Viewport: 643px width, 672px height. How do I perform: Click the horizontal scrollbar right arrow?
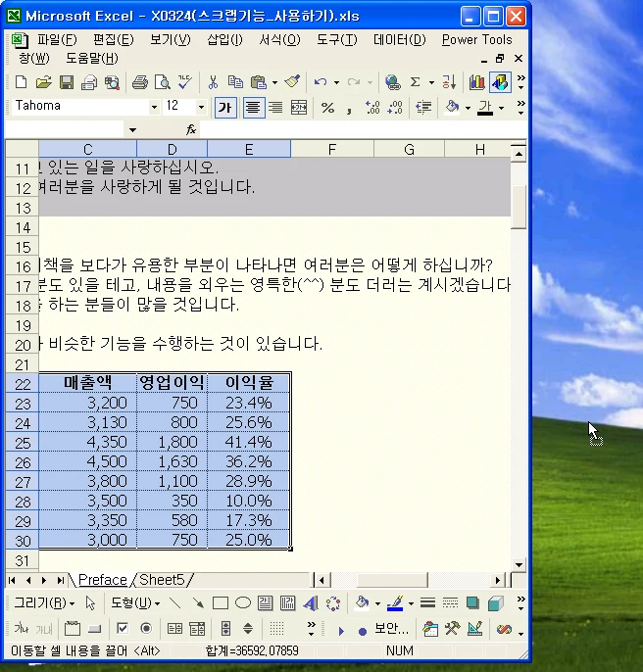tap(497, 580)
